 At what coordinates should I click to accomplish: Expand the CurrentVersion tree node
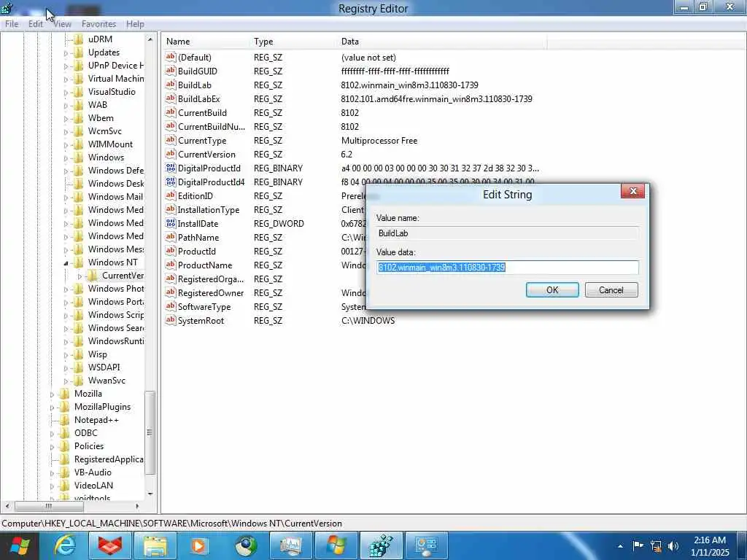pyautogui.click(x=80, y=276)
